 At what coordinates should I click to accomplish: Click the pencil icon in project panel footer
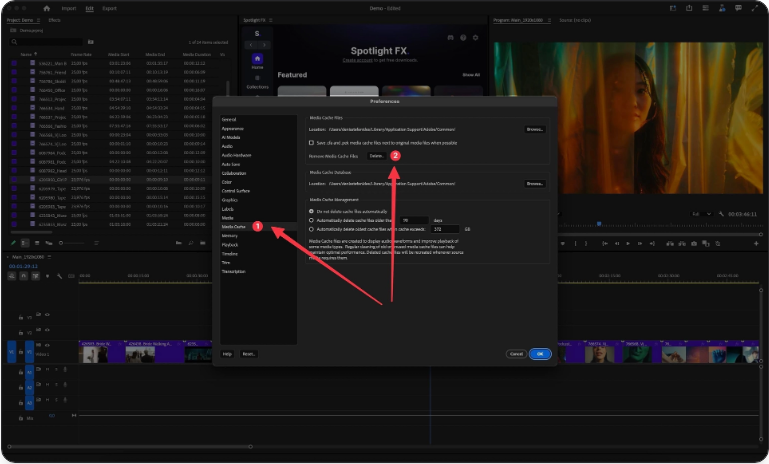(x=14, y=242)
